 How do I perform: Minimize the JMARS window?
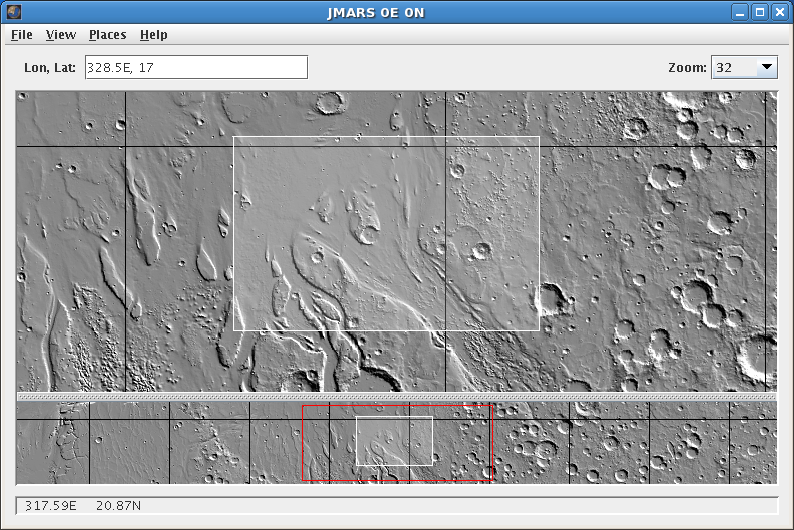(740, 13)
